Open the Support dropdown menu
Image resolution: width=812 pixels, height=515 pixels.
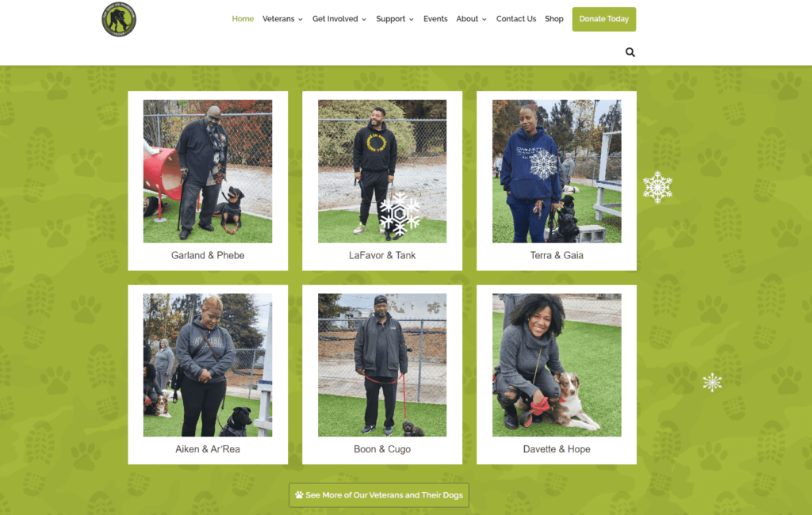[395, 19]
